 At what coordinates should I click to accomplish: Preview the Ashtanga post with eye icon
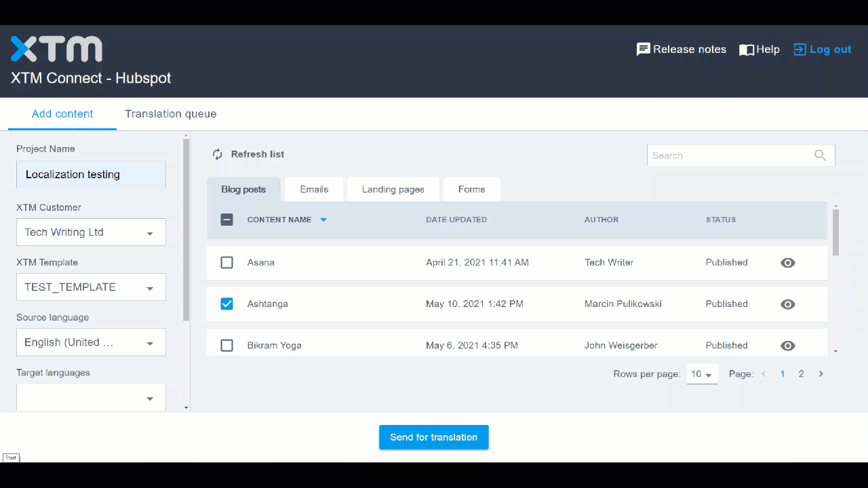[787, 304]
